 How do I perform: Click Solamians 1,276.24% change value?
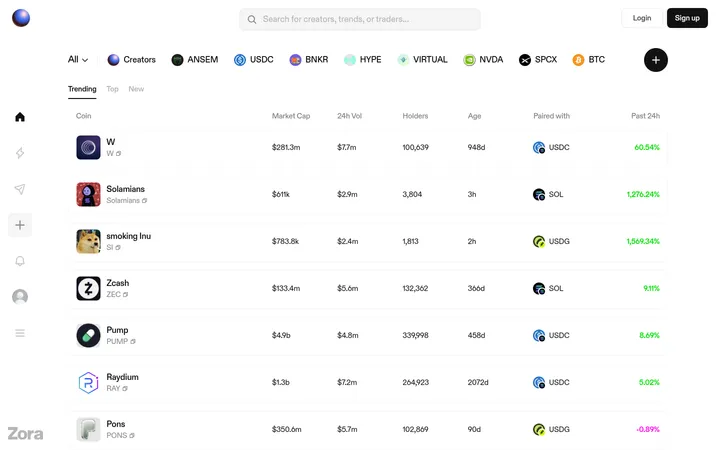pyautogui.click(x=643, y=194)
